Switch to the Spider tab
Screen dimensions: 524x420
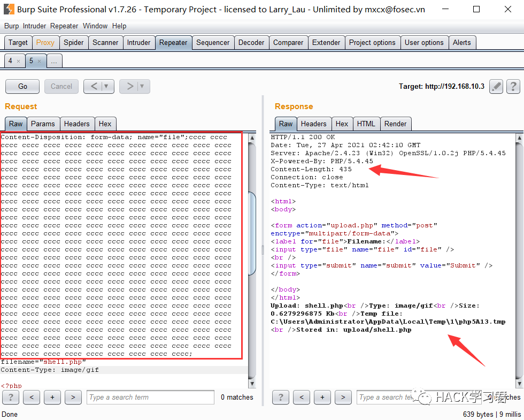[74, 43]
